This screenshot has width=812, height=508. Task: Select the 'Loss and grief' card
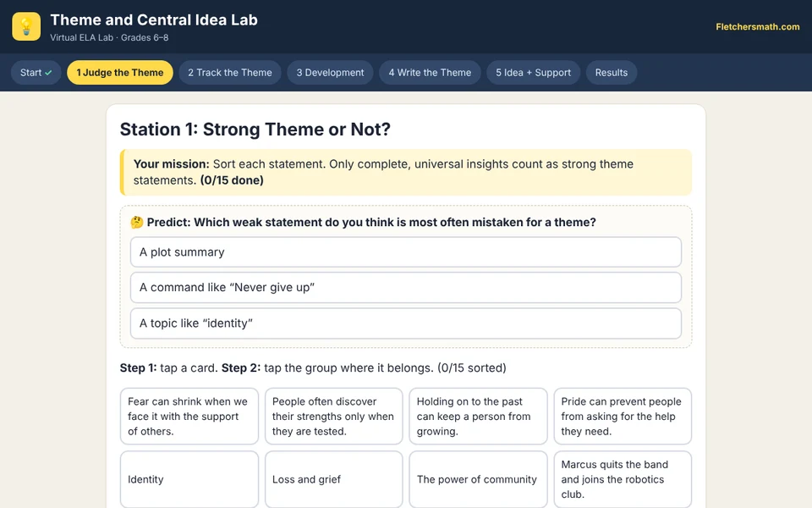pyautogui.click(x=333, y=479)
